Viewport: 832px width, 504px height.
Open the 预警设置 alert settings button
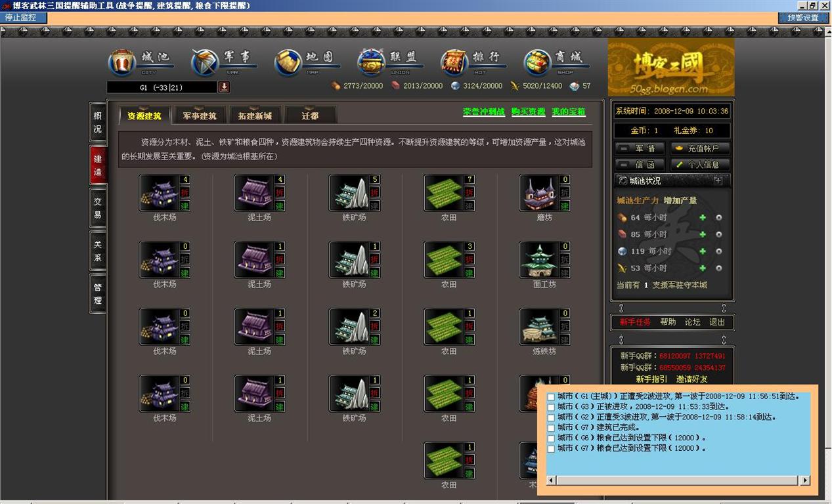click(x=804, y=18)
